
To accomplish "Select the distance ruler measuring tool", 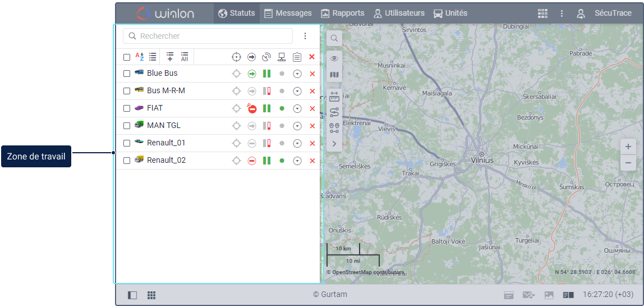I will (x=334, y=97).
